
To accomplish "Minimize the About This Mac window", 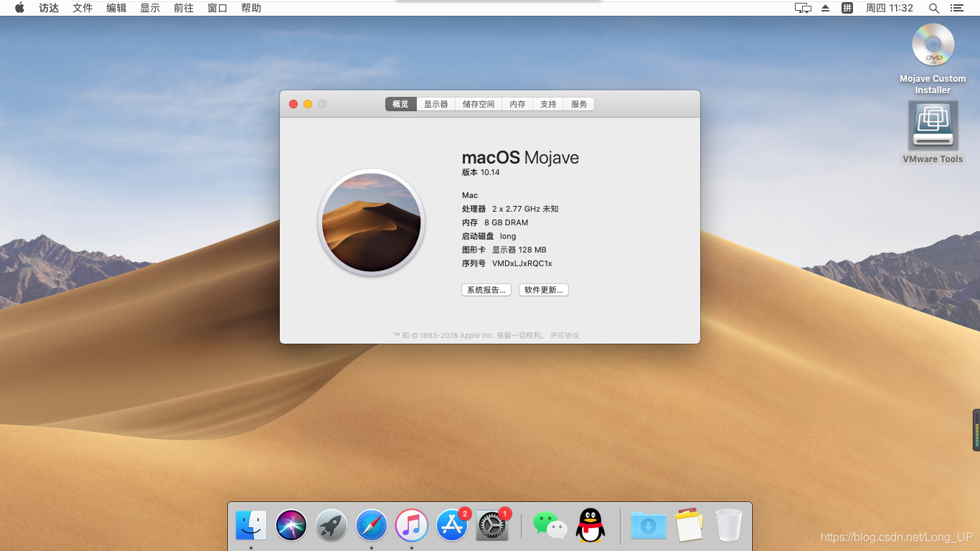I will pos(308,104).
